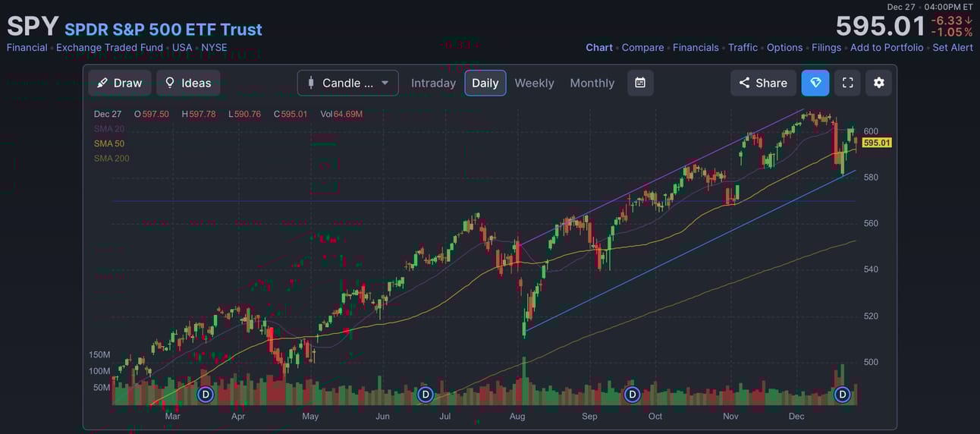Image resolution: width=980 pixels, height=434 pixels.
Task: Click the Aug label on time axis
Action: [x=517, y=416]
